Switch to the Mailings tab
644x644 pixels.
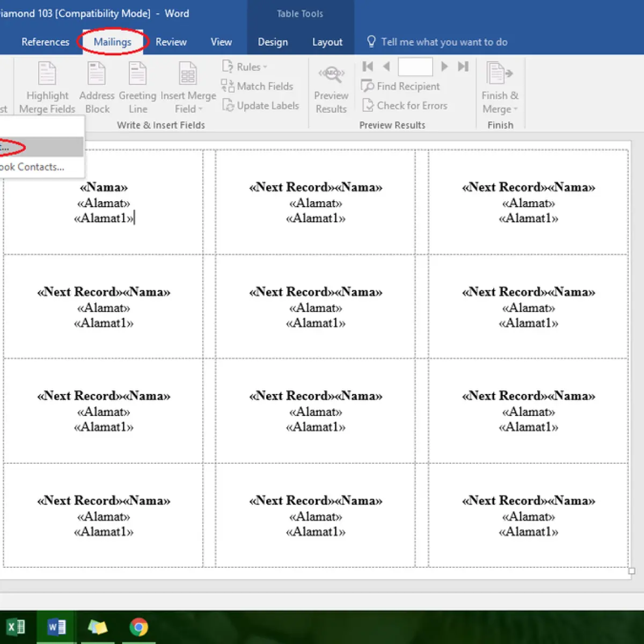point(112,42)
